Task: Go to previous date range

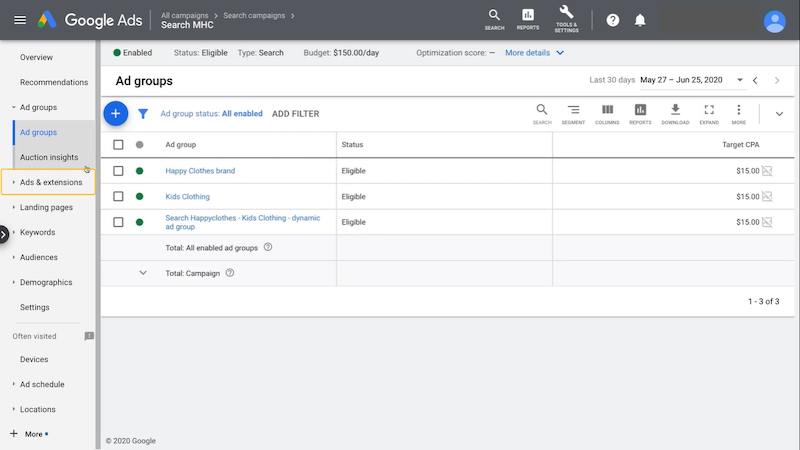Action: [x=755, y=80]
